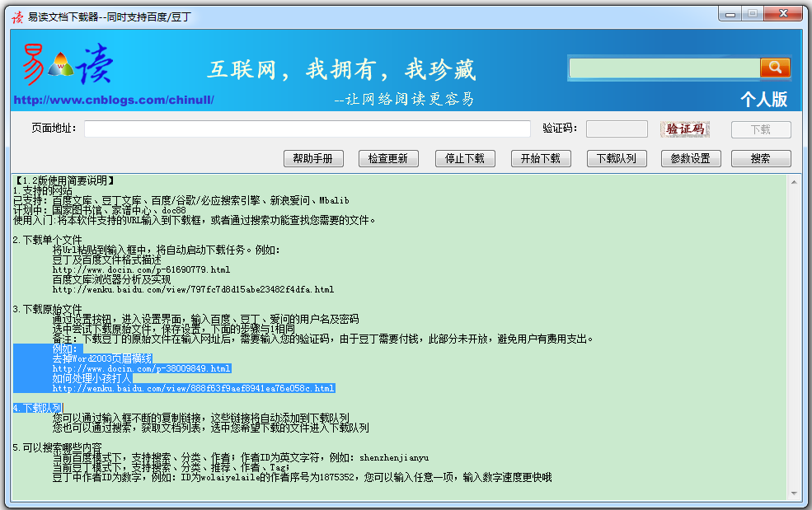Click the 验证码 verification code input box

617,129
